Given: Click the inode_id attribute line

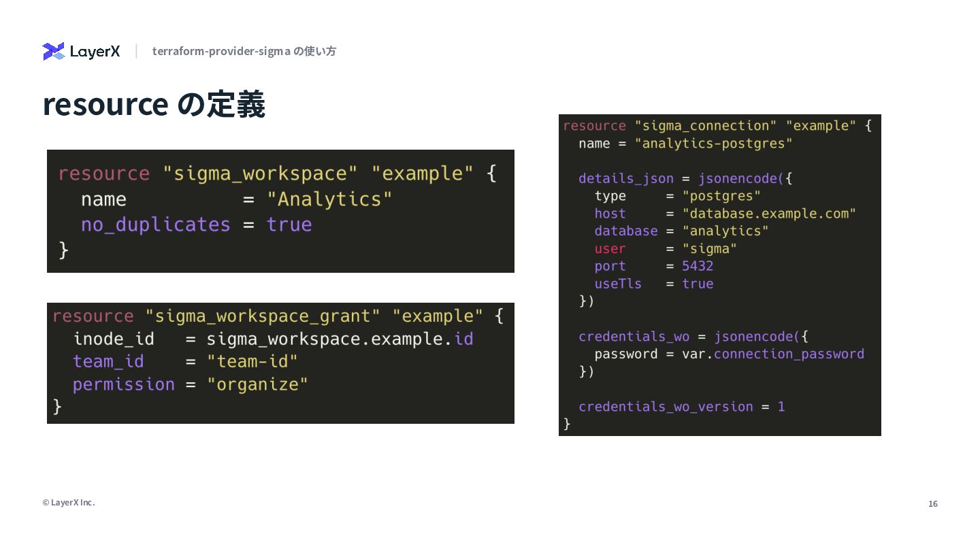Looking at the screenshot, I should tap(273, 339).
